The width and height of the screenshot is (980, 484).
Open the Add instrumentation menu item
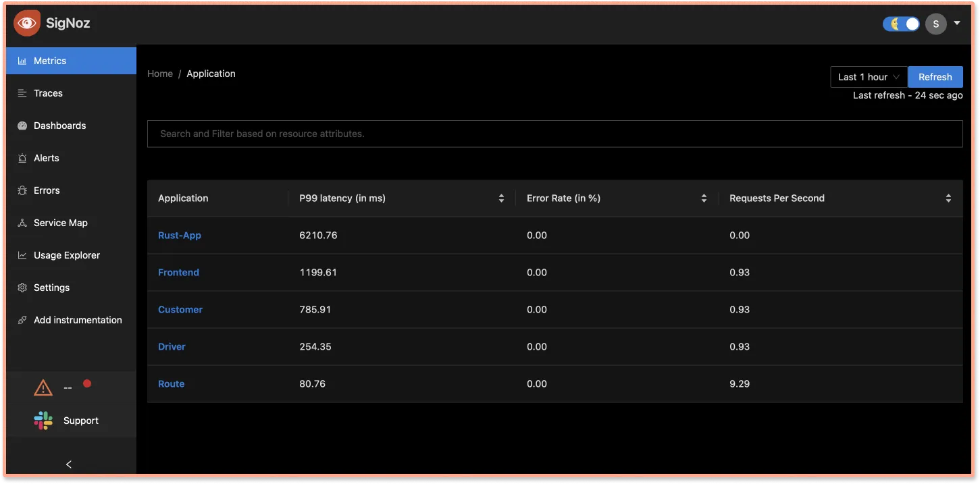tap(71, 320)
